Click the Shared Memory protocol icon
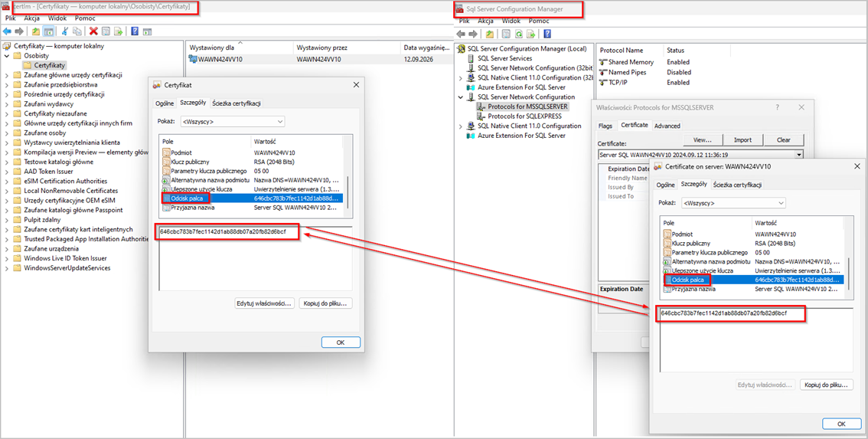Screen dimensions: 868x439 point(603,62)
